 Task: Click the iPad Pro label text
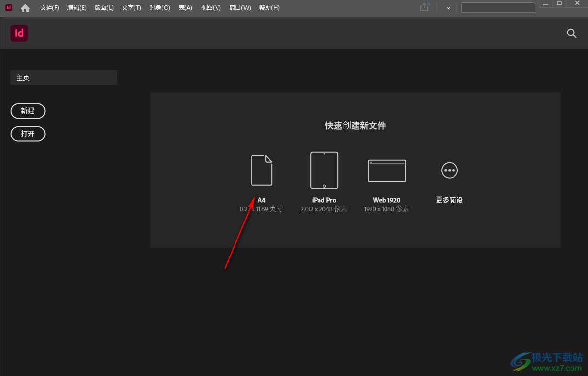pyautogui.click(x=324, y=200)
